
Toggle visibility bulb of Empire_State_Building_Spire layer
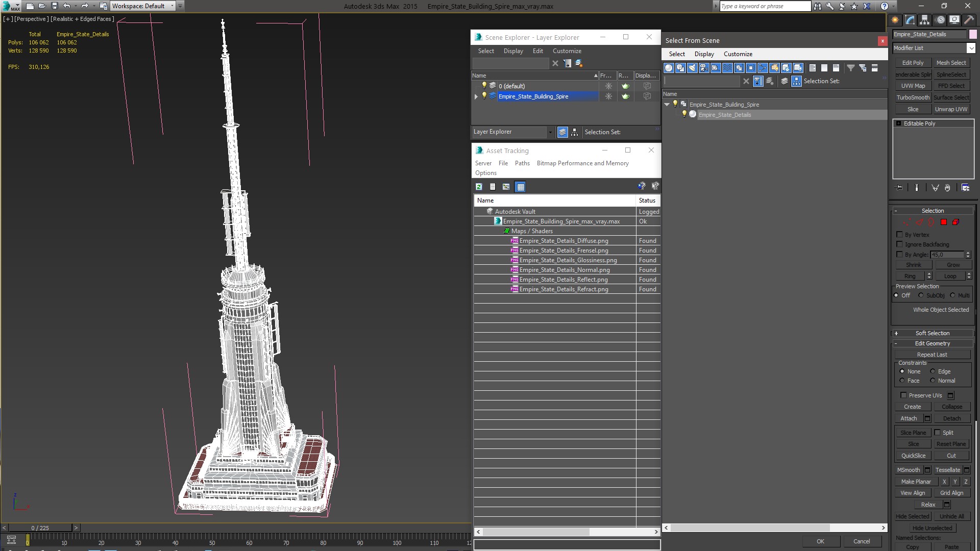pyautogui.click(x=484, y=96)
